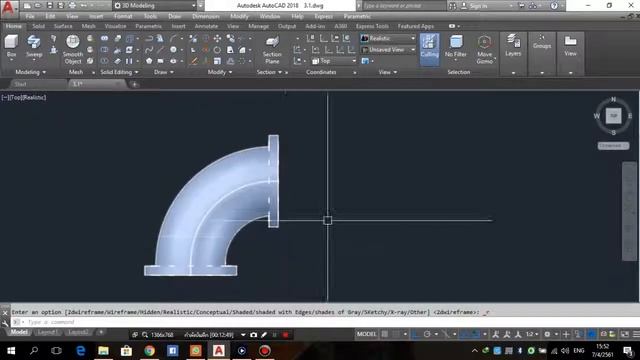Click the recorder camera snapshot icon

click(253, 335)
